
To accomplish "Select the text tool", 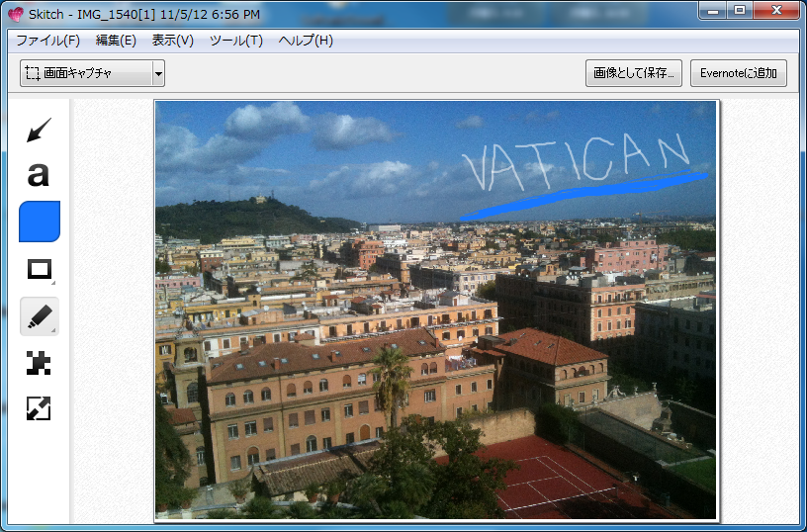I will point(40,174).
